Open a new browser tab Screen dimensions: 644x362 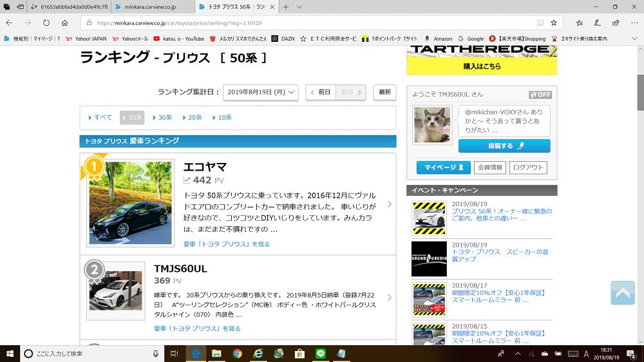point(286,7)
